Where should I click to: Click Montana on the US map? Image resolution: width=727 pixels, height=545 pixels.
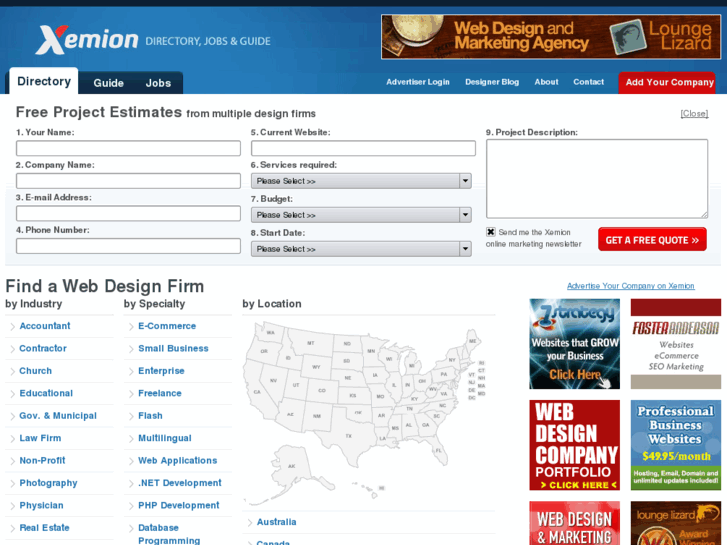(x=310, y=342)
